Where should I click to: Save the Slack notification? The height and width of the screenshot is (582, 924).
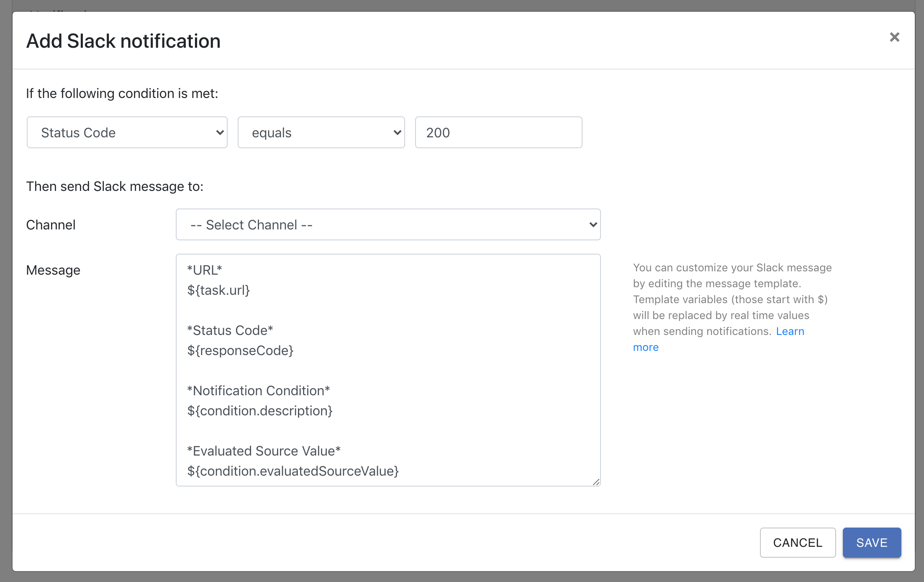pyautogui.click(x=872, y=543)
